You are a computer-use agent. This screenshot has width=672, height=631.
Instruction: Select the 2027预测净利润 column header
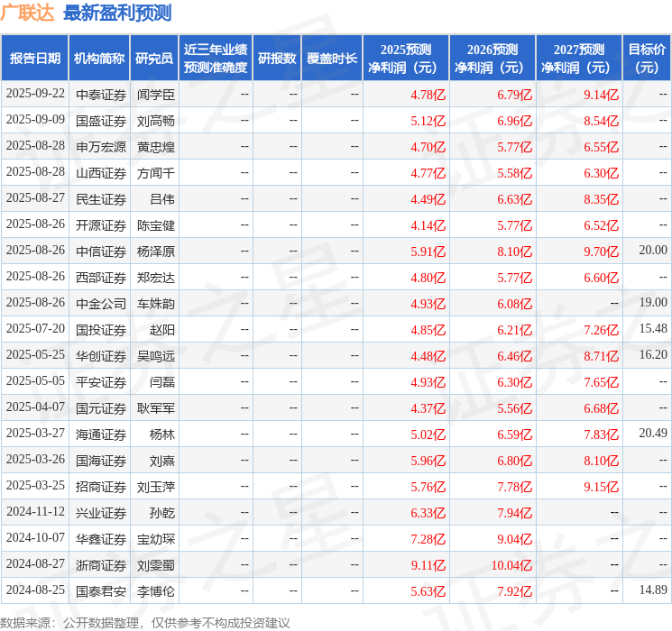pos(579,58)
